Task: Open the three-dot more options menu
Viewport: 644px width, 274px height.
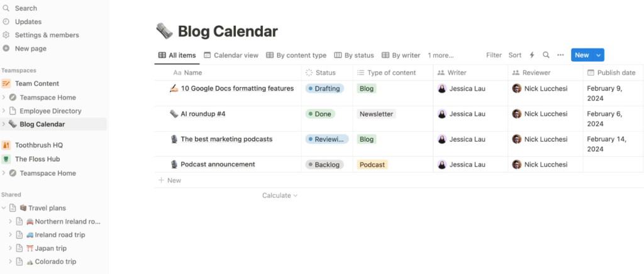Action: pos(560,55)
